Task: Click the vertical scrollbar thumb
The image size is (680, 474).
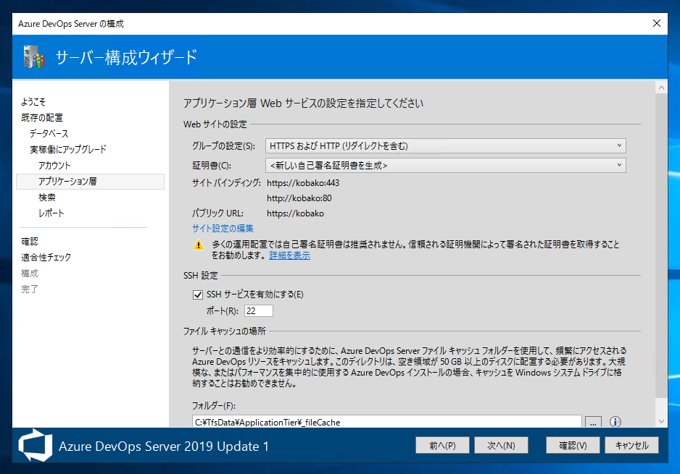Action: pos(661,245)
